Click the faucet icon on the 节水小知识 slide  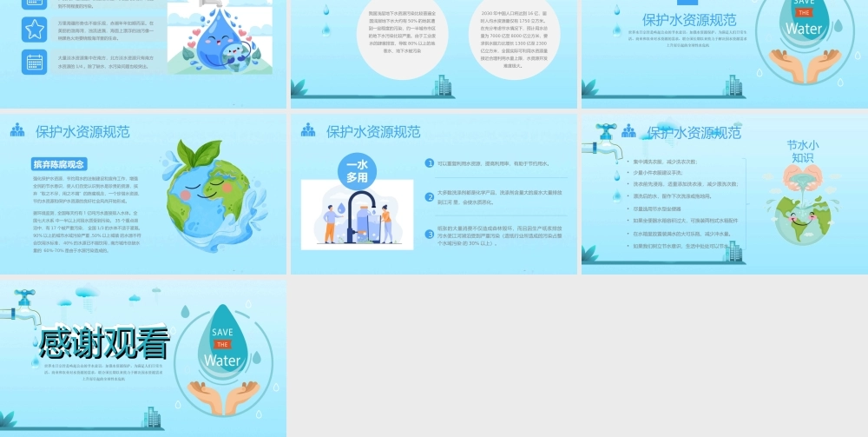click(x=602, y=142)
